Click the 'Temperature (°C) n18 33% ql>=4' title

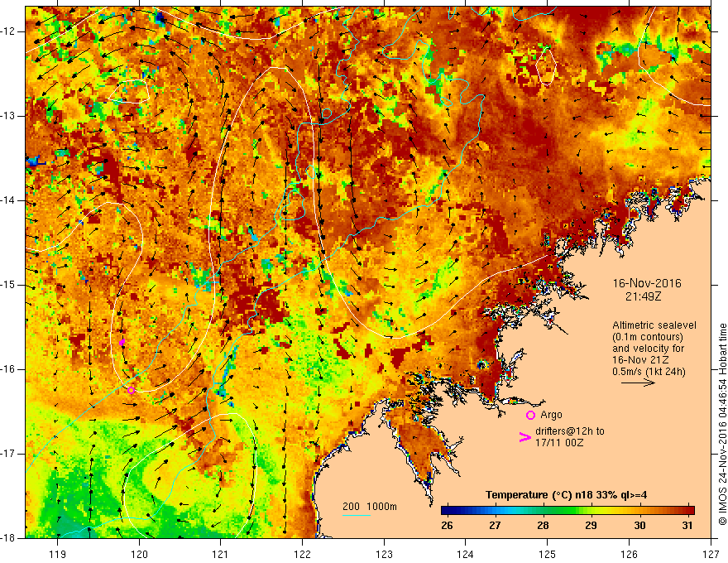coord(566,495)
